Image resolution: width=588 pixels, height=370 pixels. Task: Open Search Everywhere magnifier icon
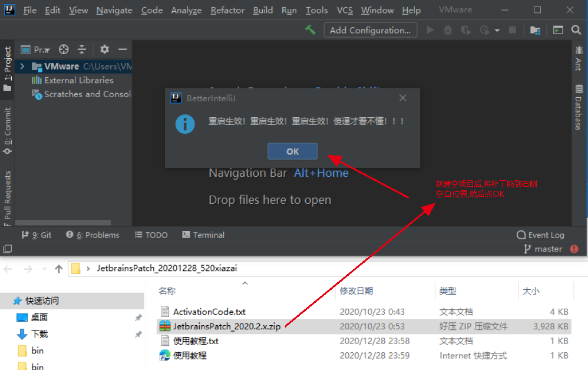click(576, 30)
